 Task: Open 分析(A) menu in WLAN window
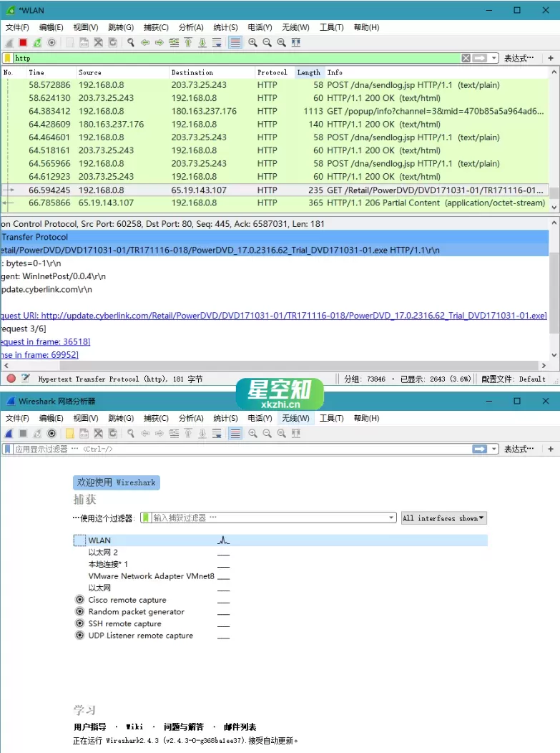click(x=191, y=27)
